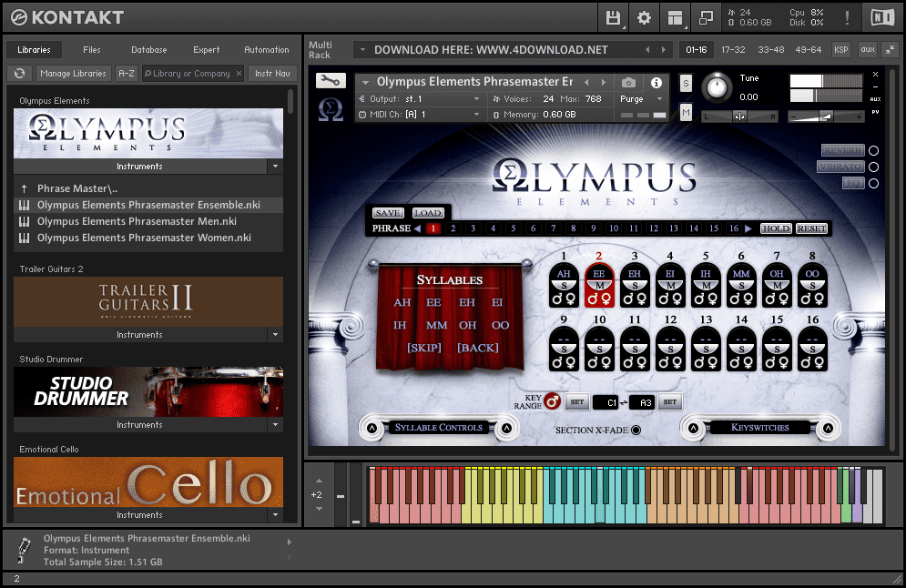This screenshot has width=906, height=588.
Task: Expand the Emotional Cello Instruments dropdown
Action: (x=275, y=514)
